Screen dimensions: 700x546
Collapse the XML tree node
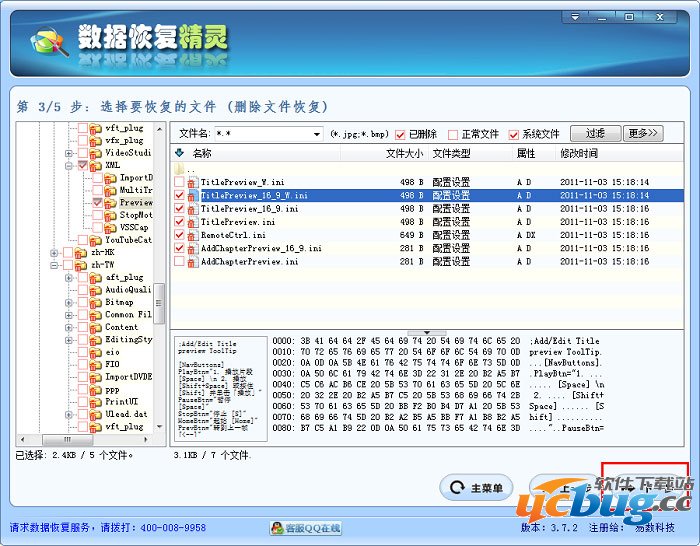(x=68, y=166)
